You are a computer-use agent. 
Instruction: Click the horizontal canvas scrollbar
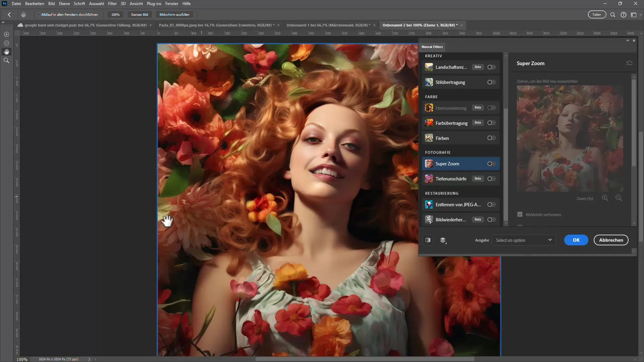click(x=365, y=359)
